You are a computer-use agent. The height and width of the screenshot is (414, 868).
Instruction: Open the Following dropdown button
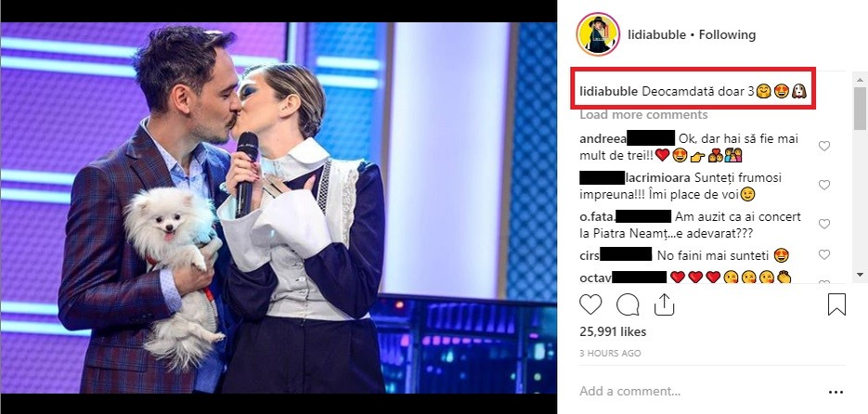pyautogui.click(x=727, y=35)
